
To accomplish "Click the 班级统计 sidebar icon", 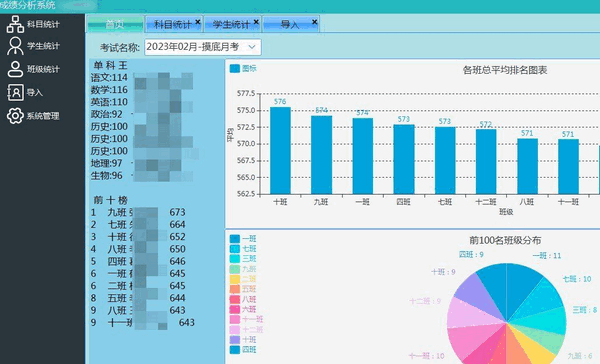I will pos(15,69).
